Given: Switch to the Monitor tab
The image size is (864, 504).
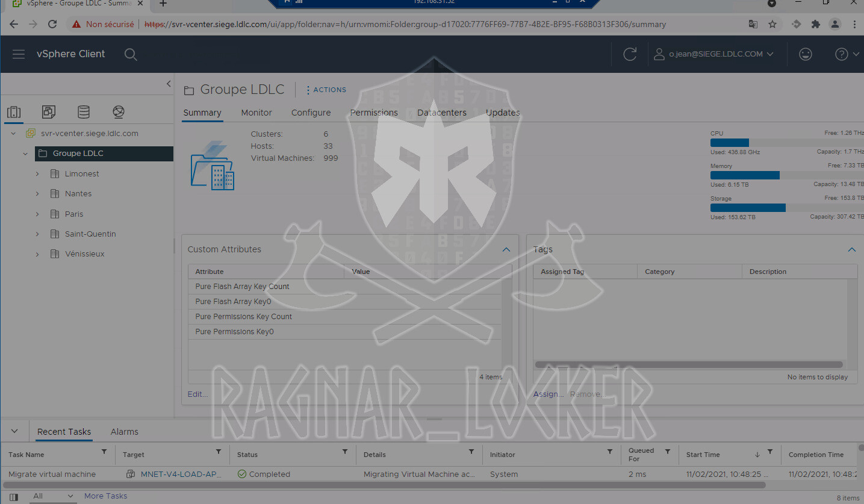Looking at the screenshot, I should [256, 113].
